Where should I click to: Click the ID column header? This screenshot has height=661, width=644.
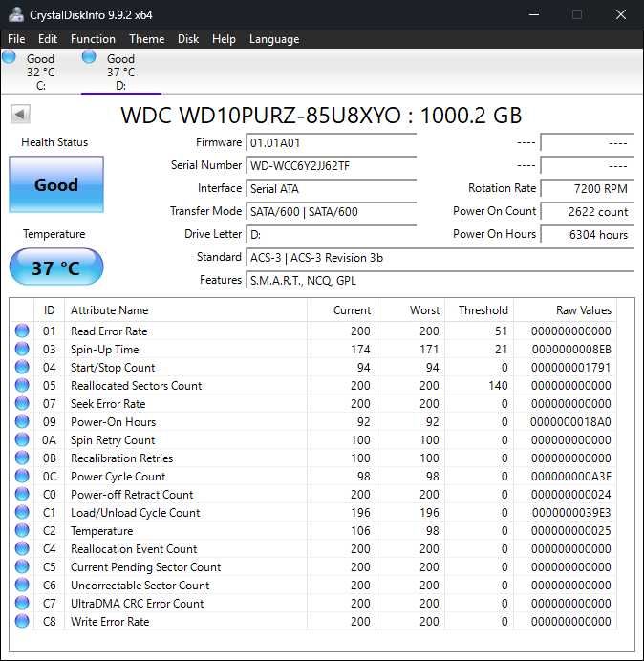coord(49,310)
